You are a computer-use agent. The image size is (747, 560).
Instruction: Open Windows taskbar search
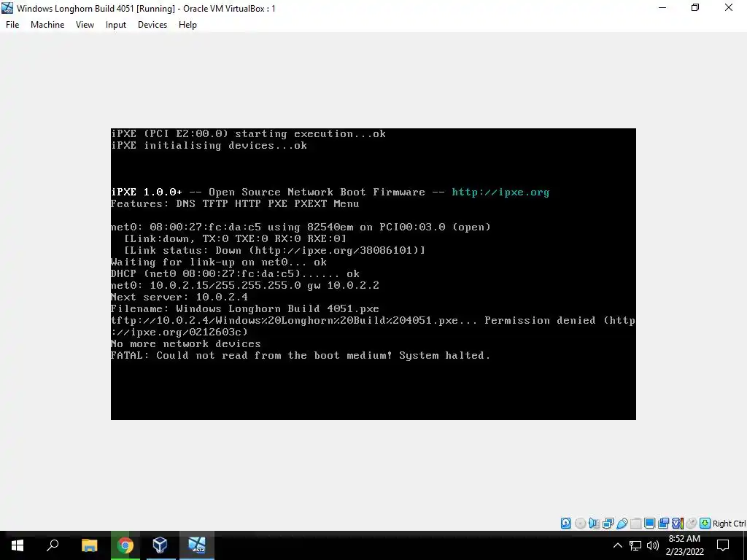[53, 545]
